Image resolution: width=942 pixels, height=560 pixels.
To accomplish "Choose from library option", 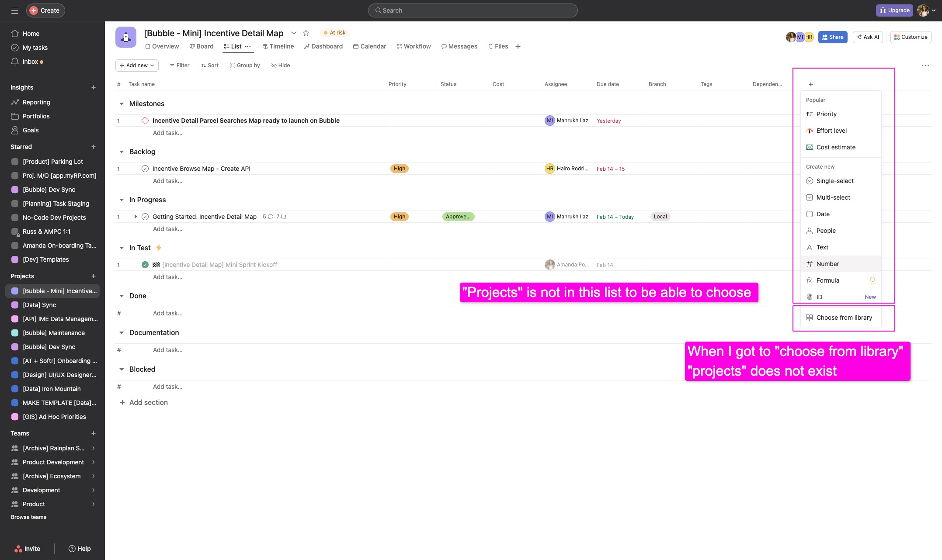I will (x=841, y=318).
